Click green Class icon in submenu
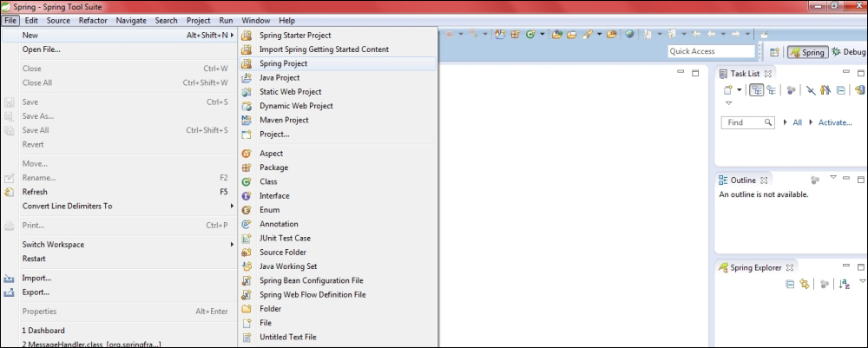This screenshot has width=868, height=348. tap(247, 181)
